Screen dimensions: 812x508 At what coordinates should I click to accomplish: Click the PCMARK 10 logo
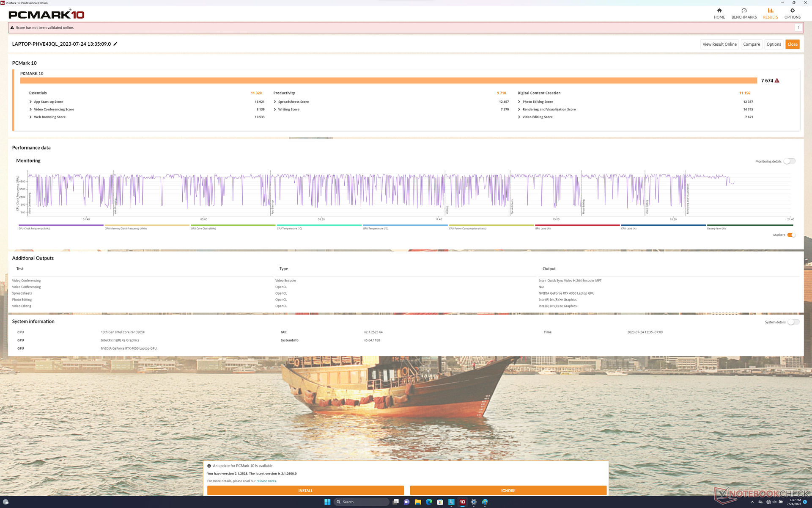(x=47, y=14)
